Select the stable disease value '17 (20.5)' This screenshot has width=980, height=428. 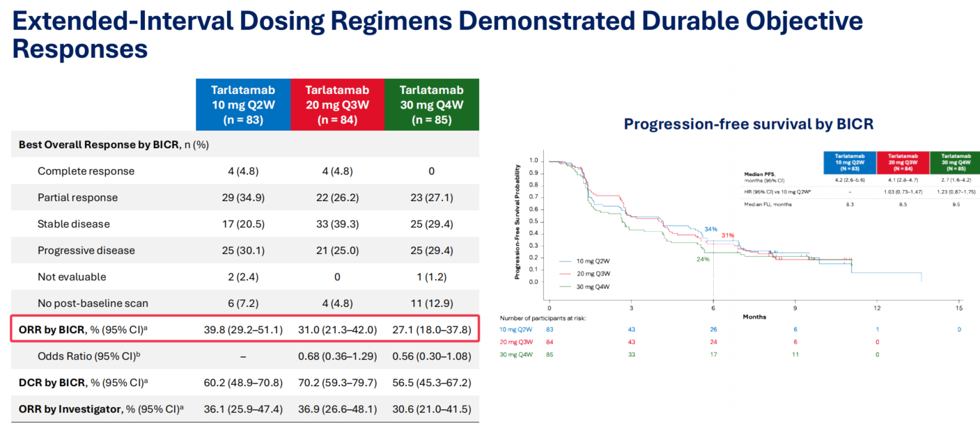click(243, 224)
